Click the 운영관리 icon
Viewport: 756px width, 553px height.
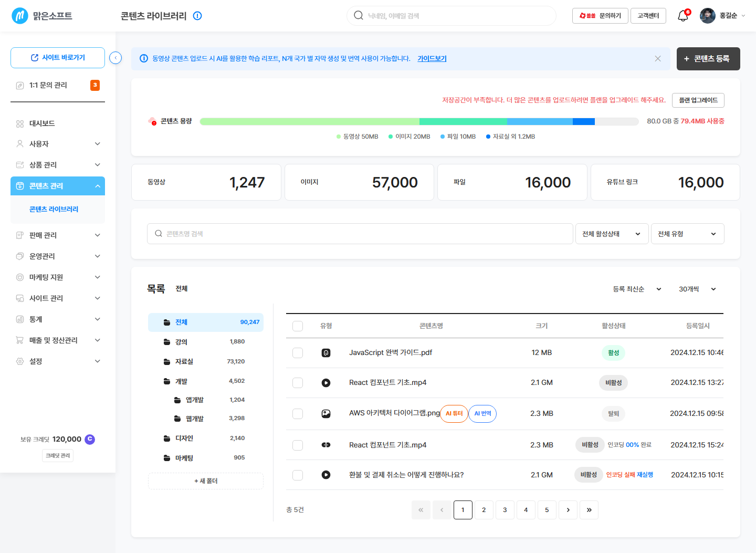point(20,256)
